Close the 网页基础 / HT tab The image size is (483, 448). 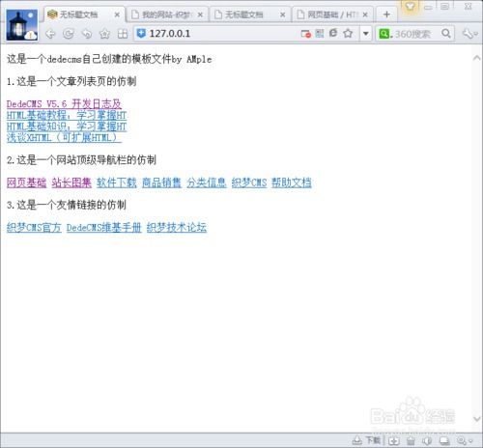(365, 14)
